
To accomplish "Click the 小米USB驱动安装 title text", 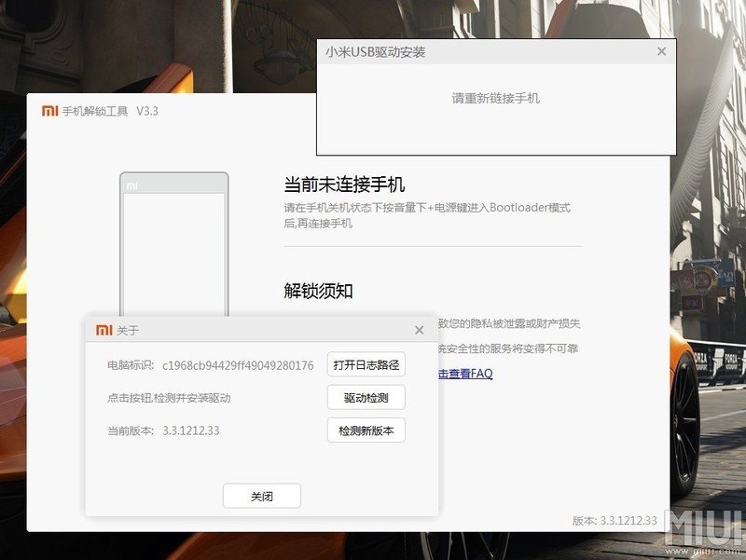I will click(376, 52).
